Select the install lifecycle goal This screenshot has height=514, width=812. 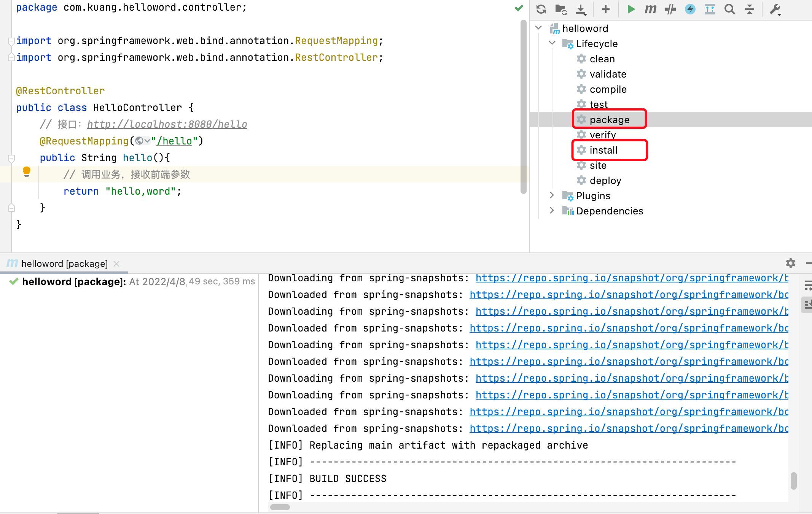pos(603,150)
